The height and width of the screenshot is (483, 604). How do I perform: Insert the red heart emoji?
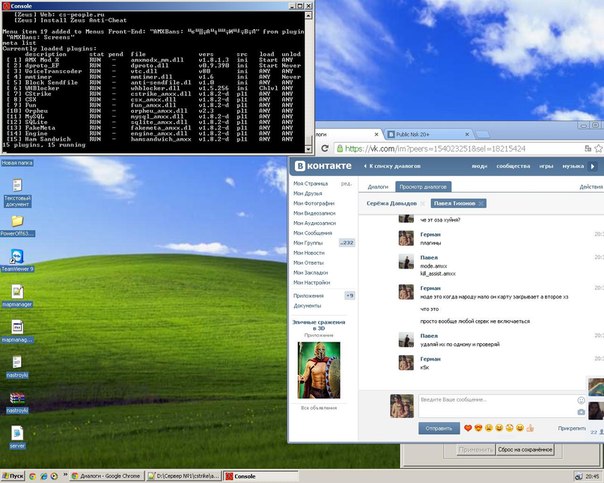click(468, 428)
